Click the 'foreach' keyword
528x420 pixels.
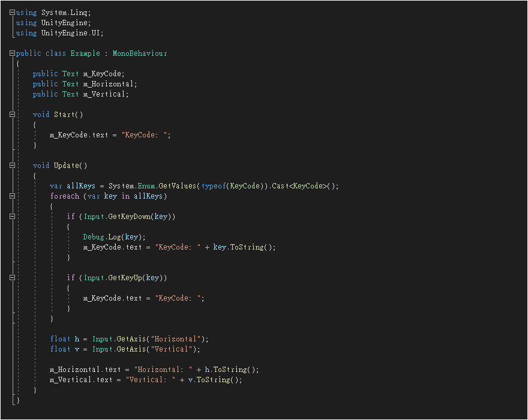65,196
